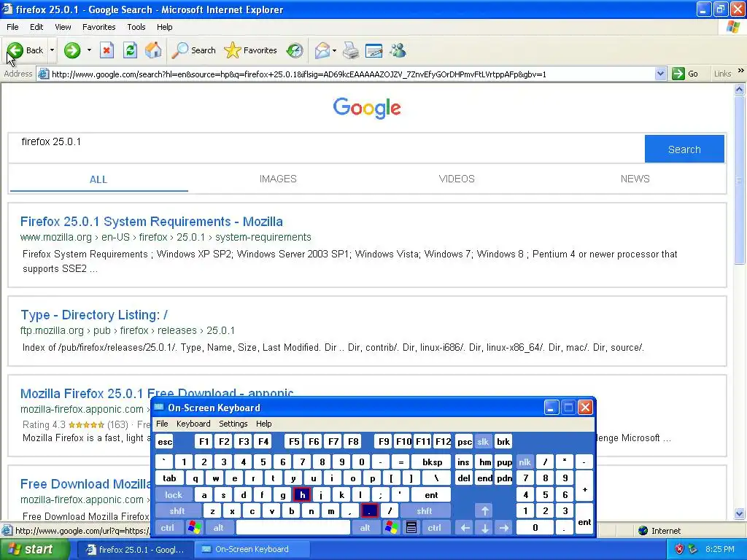Click the left arrow key
Screen dimensions: 747x560
point(465,527)
